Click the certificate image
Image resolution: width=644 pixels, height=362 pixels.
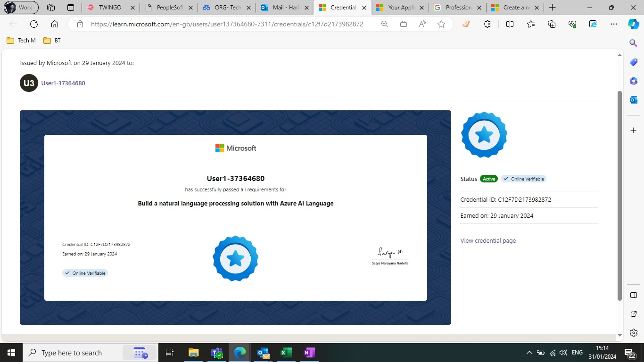pyautogui.click(x=235, y=217)
